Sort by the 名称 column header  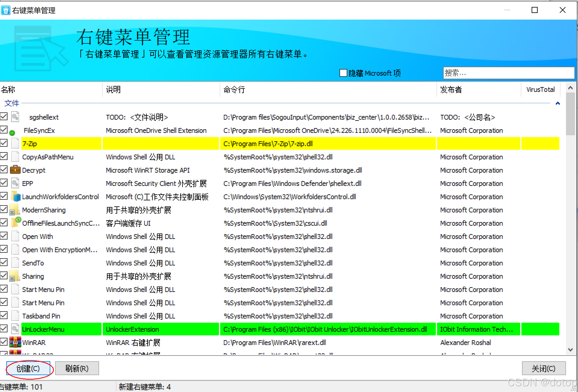(51, 89)
